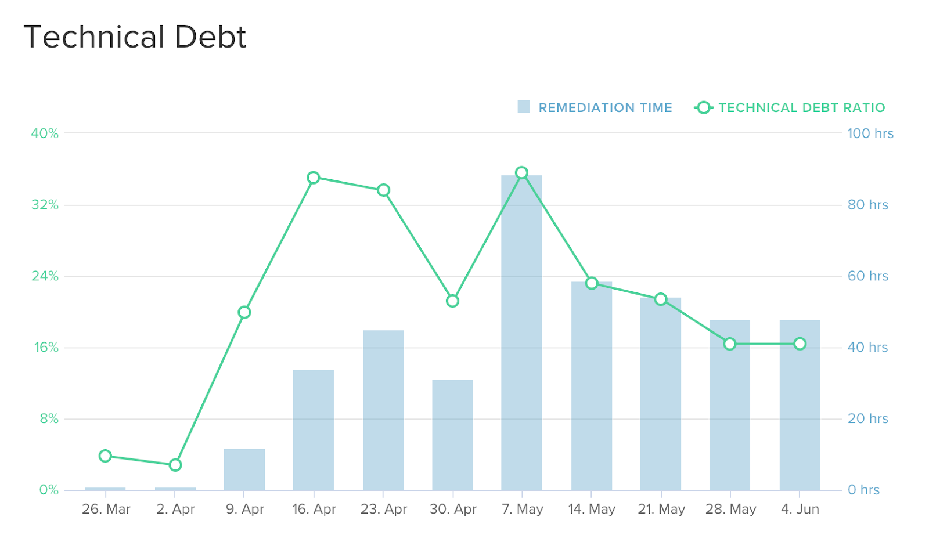Image resolution: width=929 pixels, height=560 pixels.
Task: Click the 4. Jun final data point
Action: tap(800, 344)
